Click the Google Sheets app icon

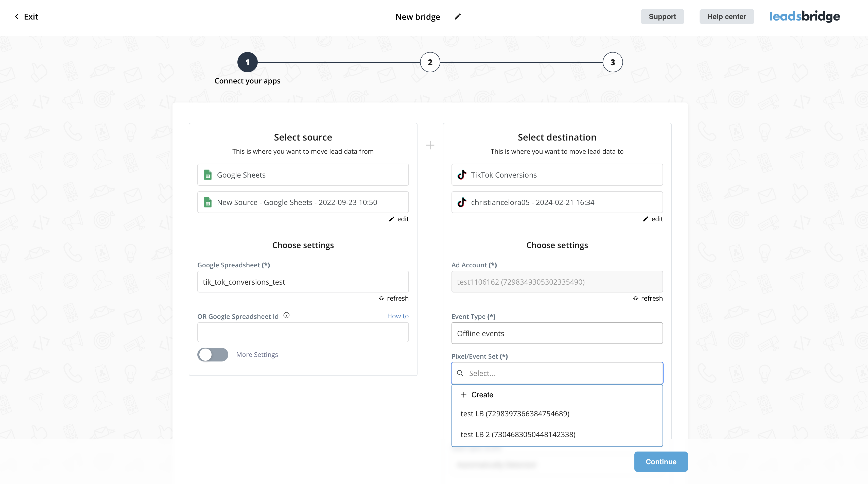click(x=207, y=175)
